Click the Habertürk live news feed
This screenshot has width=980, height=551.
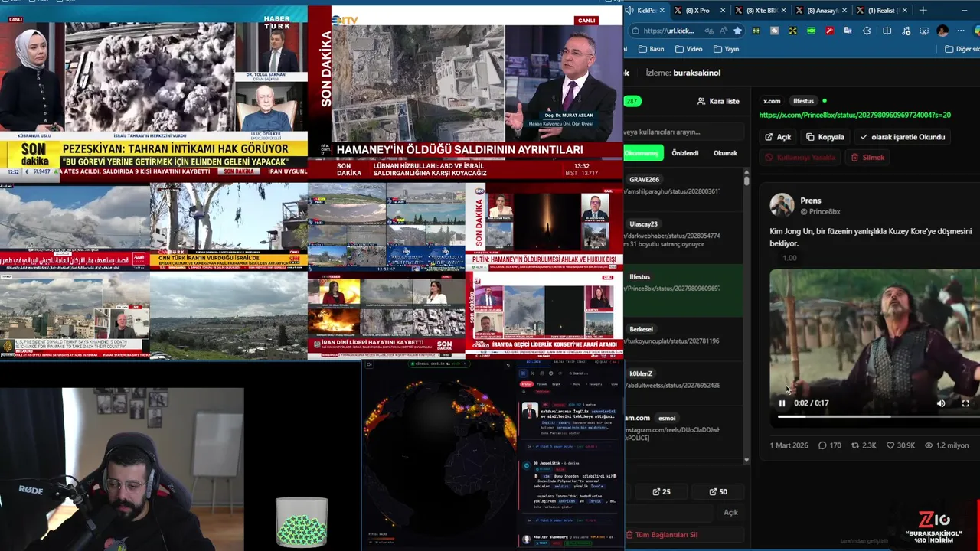point(153,92)
